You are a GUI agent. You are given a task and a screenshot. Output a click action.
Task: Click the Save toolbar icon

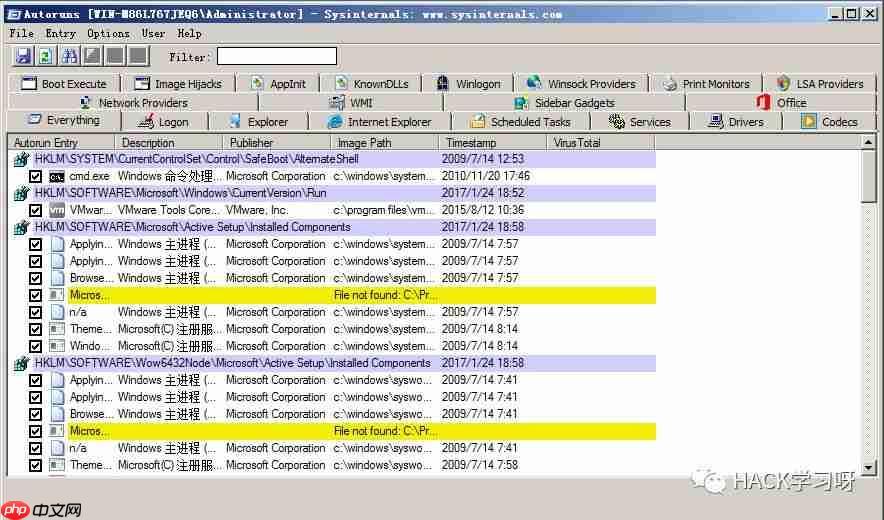[x=23, y=56]
